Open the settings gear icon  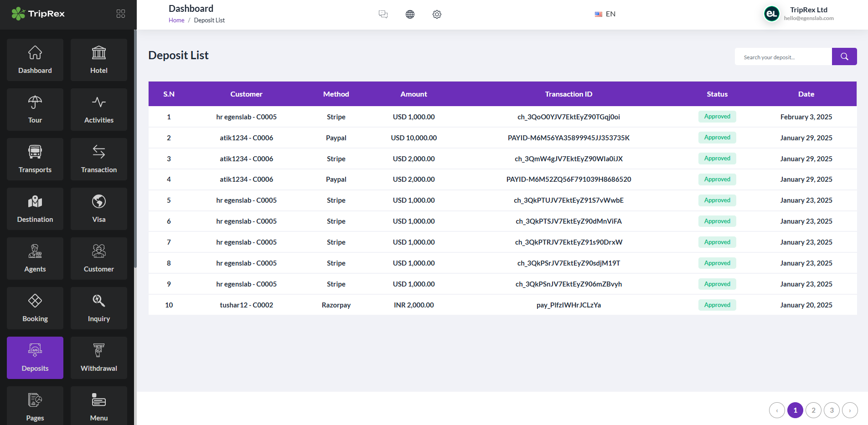(x=437, y=14)
